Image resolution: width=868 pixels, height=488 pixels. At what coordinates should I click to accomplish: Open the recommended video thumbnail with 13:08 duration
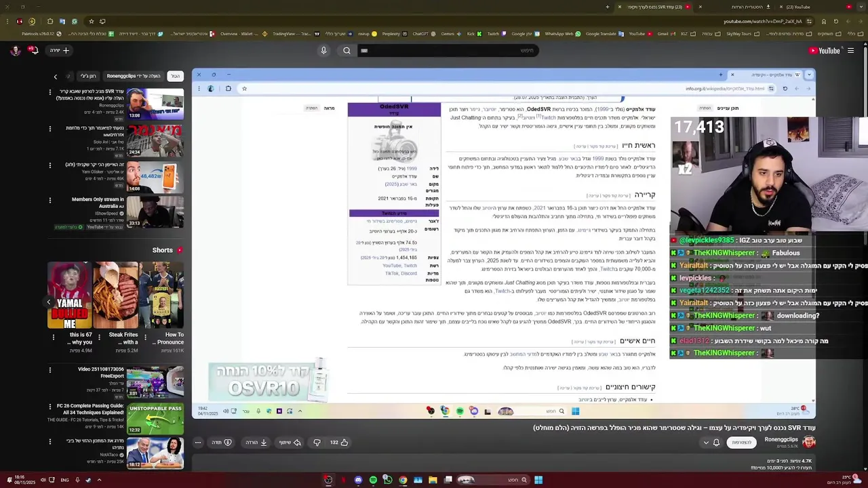pyautogui.click(x=155, y=104)
